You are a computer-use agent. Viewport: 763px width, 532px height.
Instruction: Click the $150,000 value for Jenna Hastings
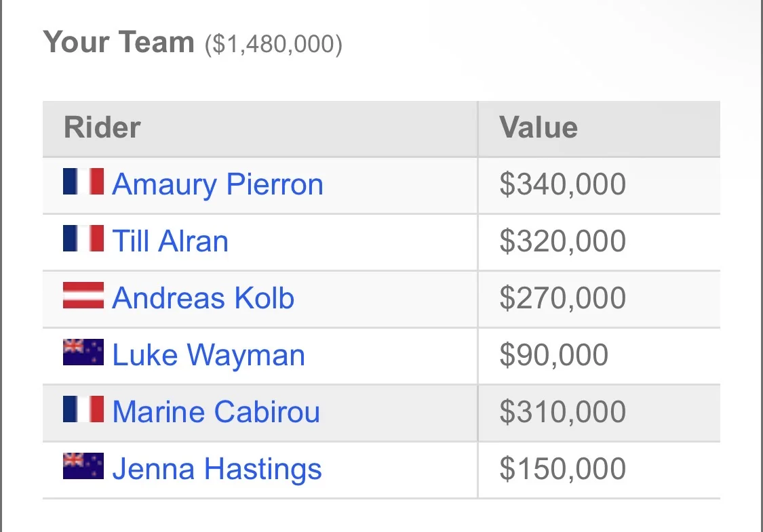(562, 469)
